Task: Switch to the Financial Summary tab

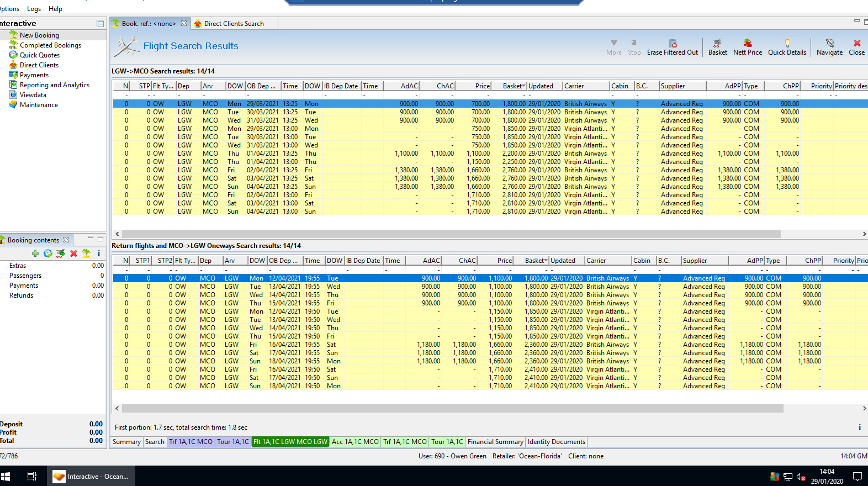Action: 495,442
